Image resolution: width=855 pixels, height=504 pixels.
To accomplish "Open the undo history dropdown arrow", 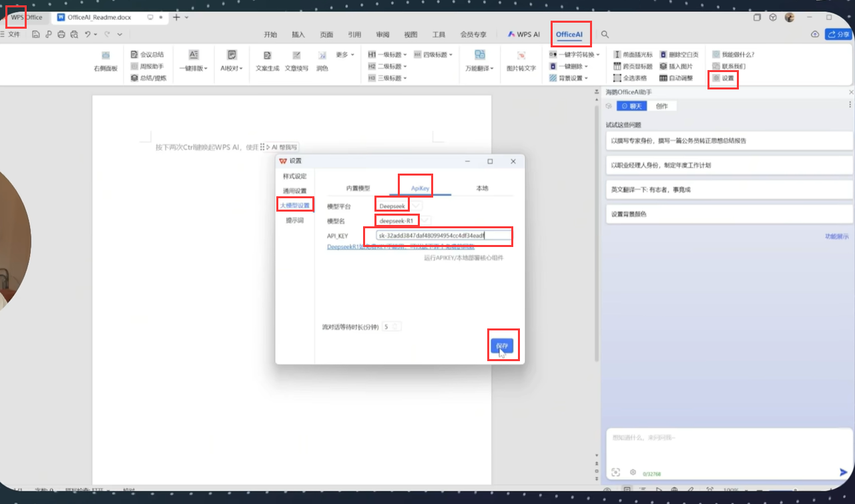I will 95,34.
